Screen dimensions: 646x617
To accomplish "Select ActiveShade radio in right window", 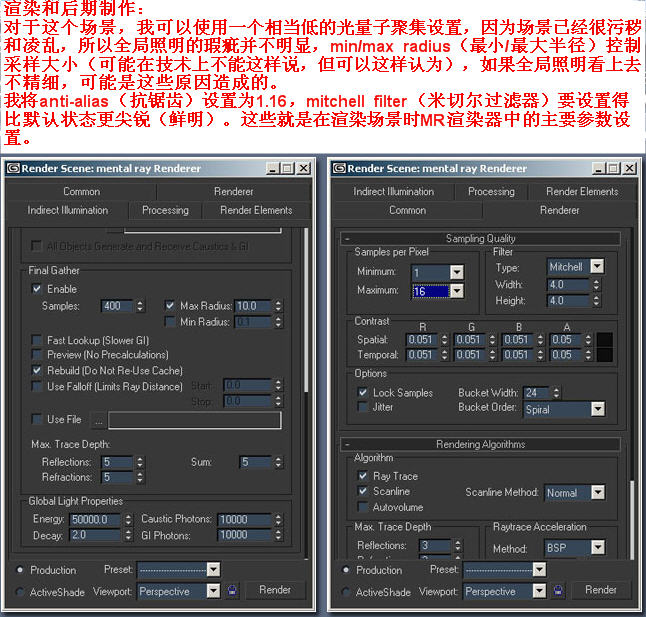I will (346, 592).
